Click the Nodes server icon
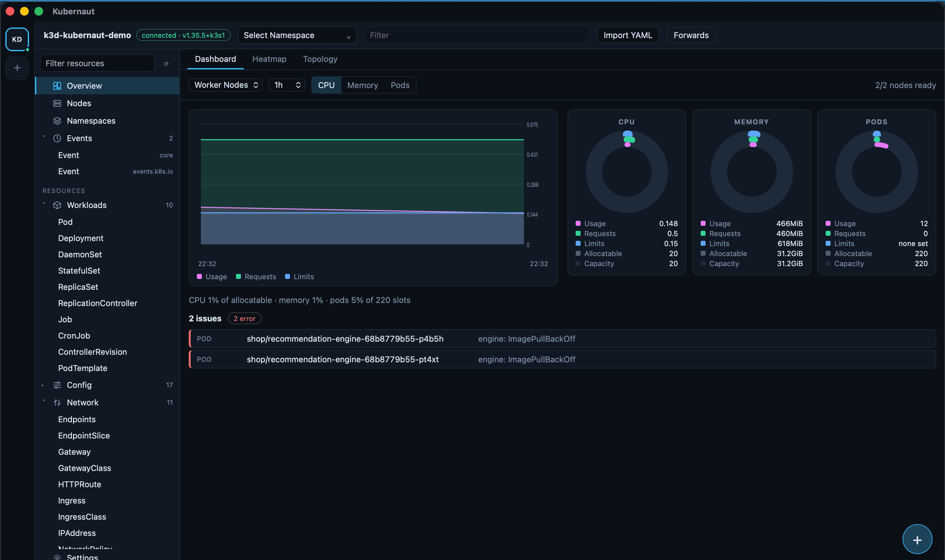The image size is (945, 560). (x=57, y=103)
